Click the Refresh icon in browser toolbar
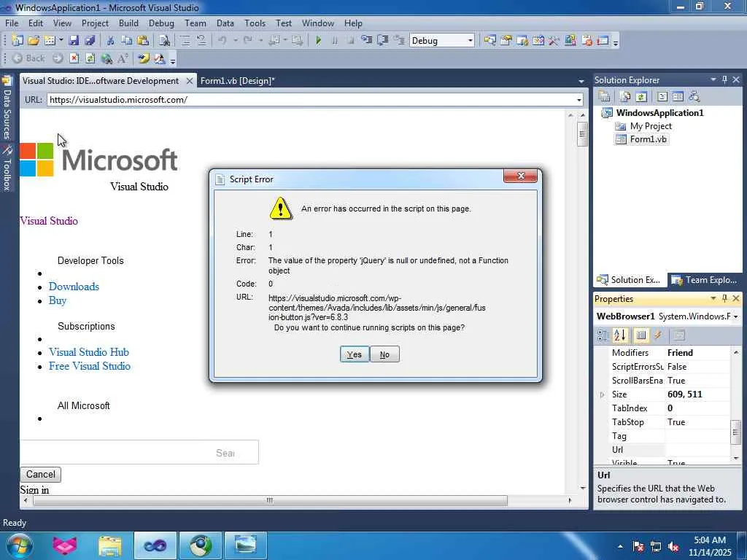This screenshot has height=560, width=747. coord(90,58)
